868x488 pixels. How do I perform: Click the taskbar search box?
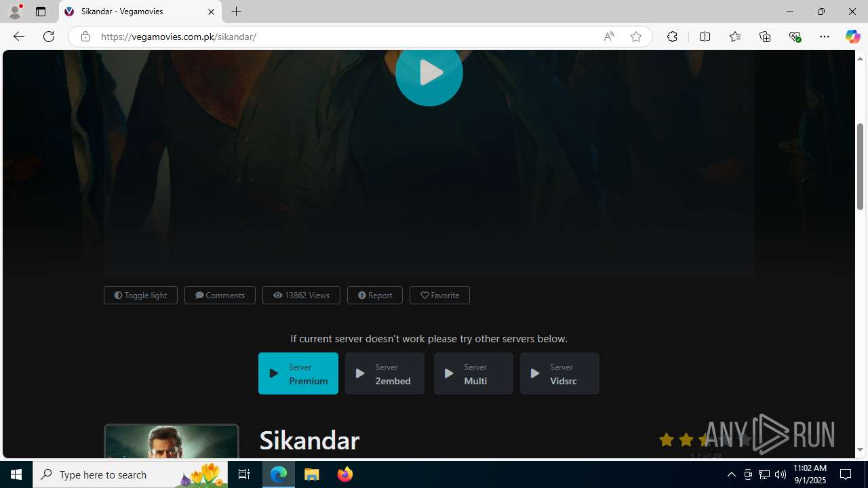click(130, 474)
